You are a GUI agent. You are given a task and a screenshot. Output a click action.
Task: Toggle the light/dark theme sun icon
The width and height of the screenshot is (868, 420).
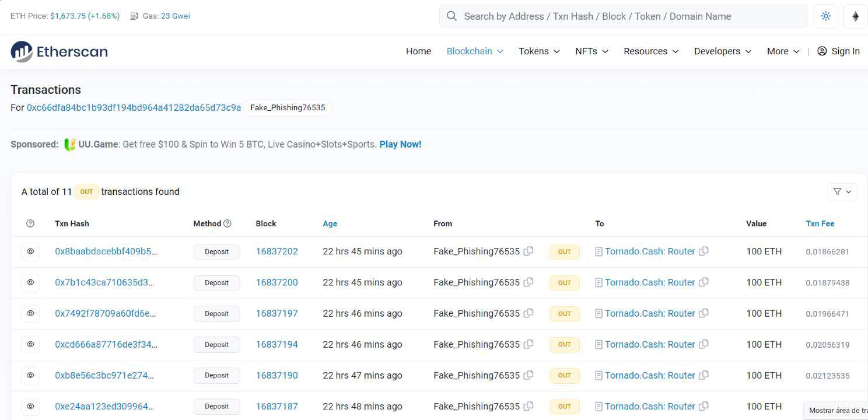[x=825, y=16]
